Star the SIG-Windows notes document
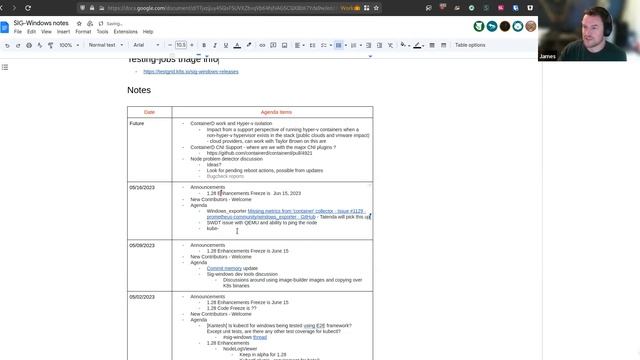Screen dimensions: 640x360 [x=79, y=24]
